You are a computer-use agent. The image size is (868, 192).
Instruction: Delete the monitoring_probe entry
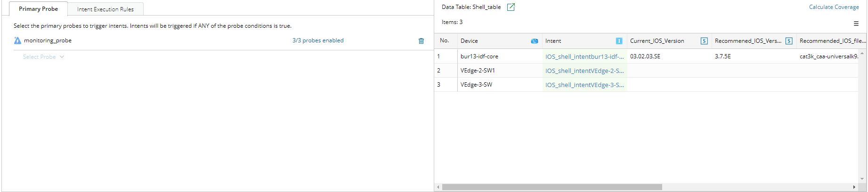(x=421, y=41)
